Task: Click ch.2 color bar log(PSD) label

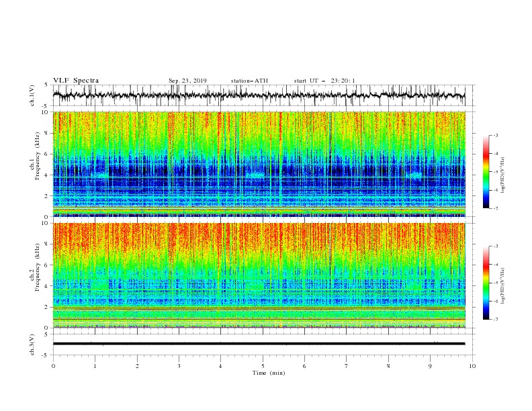Action: coord(503,286)
